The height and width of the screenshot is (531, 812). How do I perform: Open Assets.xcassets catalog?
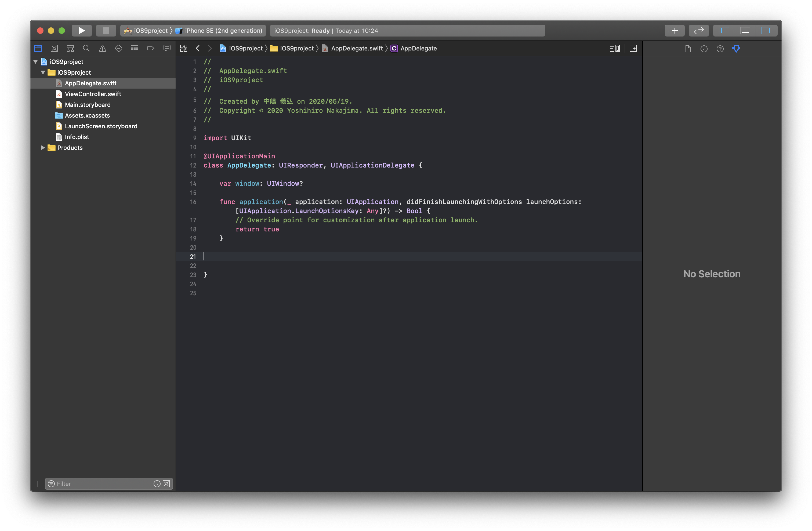point(103,115)
